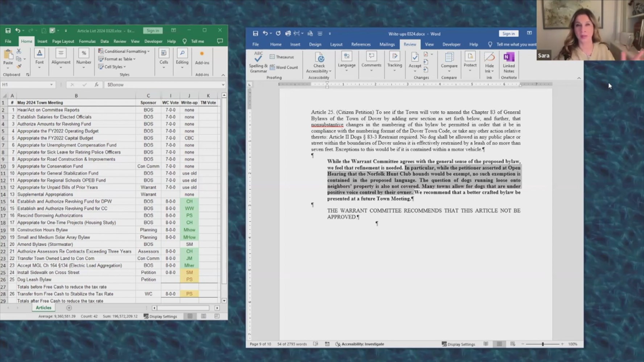Add a new sheet with plus icon
This screenshot has width=644, height=362.
(69, 308)
